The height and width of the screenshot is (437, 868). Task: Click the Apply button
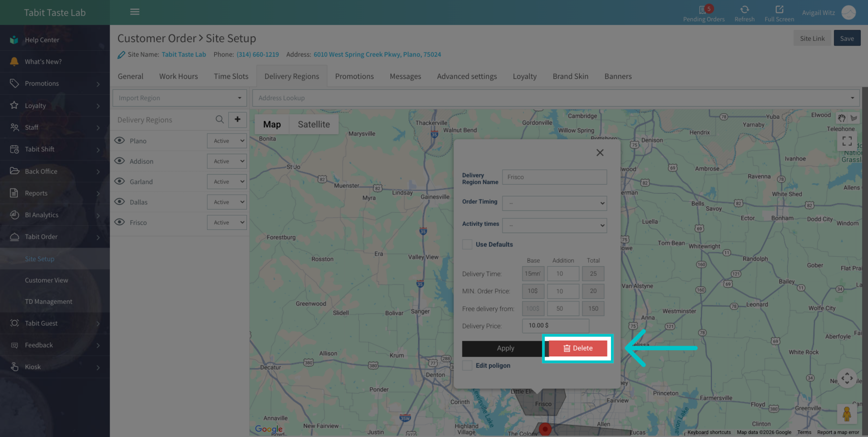[505, 348]
